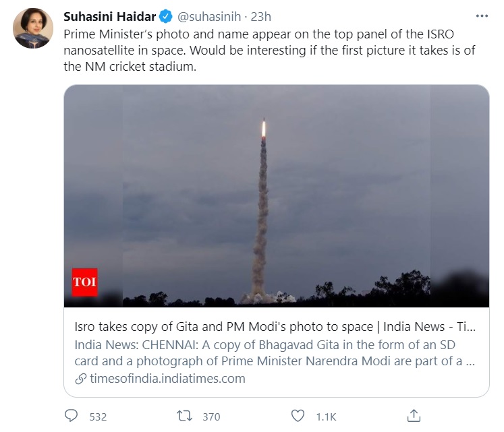Viewport: 504px width, 432px height.
Task: Click the 'India News: CHENNAI' article description
Action: [x=276, y=353]
